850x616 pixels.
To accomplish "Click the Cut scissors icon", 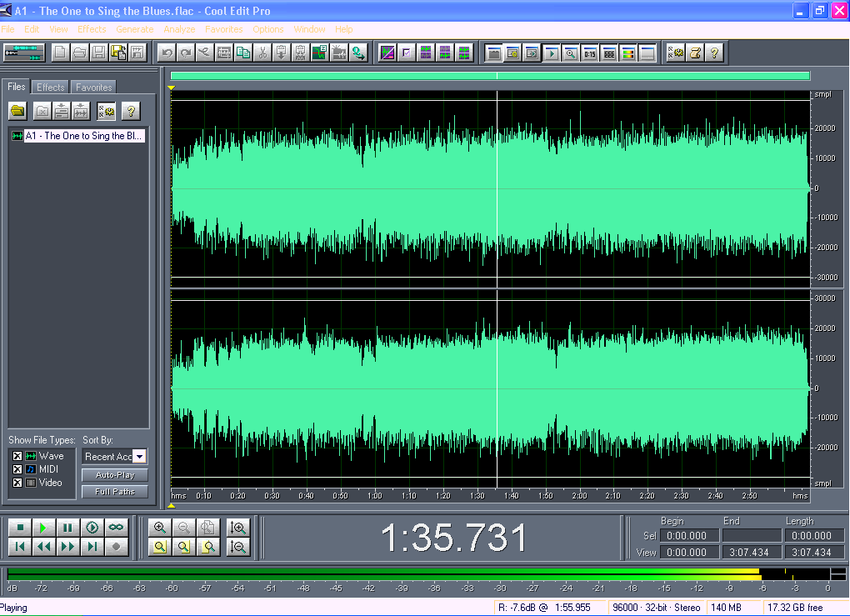I will click(262, 53).
